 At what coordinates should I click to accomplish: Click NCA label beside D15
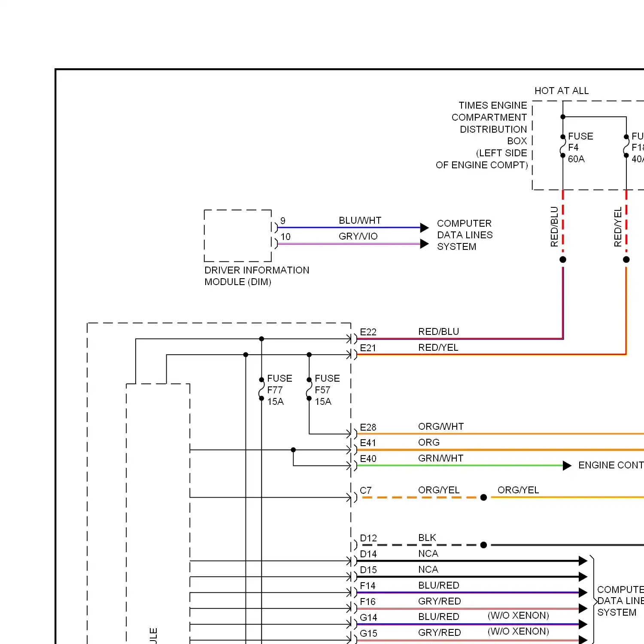(x=428, y=569)
